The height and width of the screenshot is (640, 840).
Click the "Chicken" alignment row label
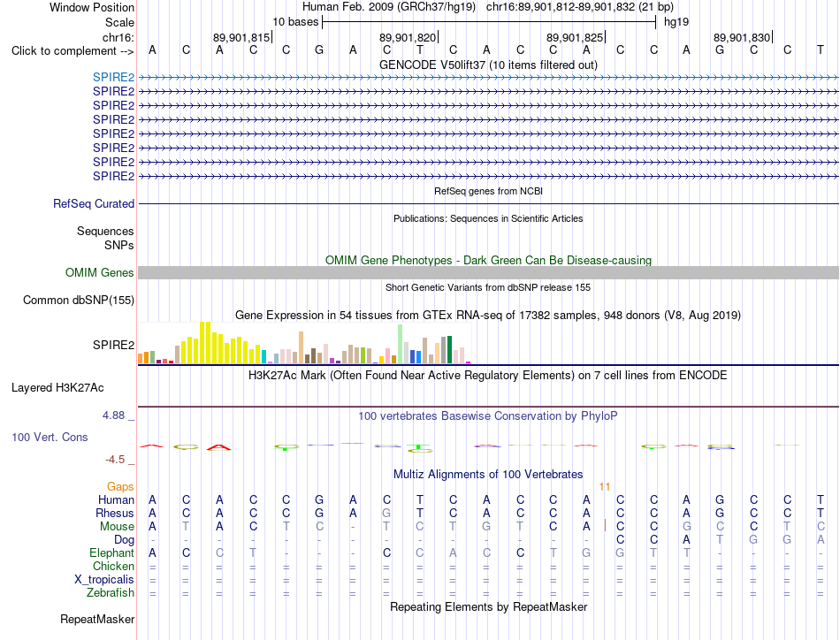(113, 566)
